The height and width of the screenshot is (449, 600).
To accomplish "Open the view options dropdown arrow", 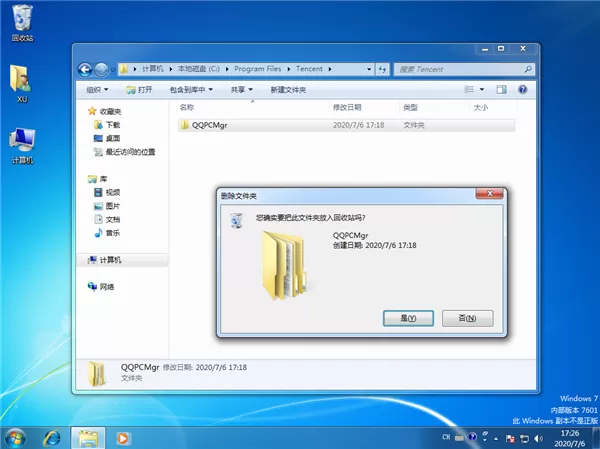I will point(482,90).
